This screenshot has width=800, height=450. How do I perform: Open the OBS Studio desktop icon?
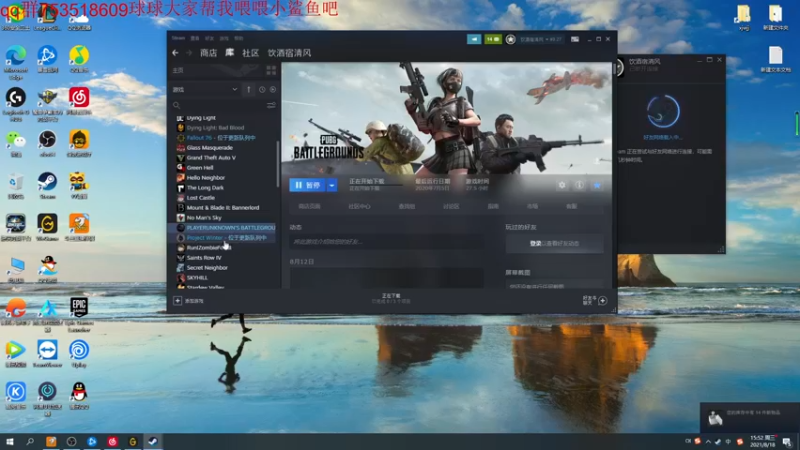click(47, 143)
